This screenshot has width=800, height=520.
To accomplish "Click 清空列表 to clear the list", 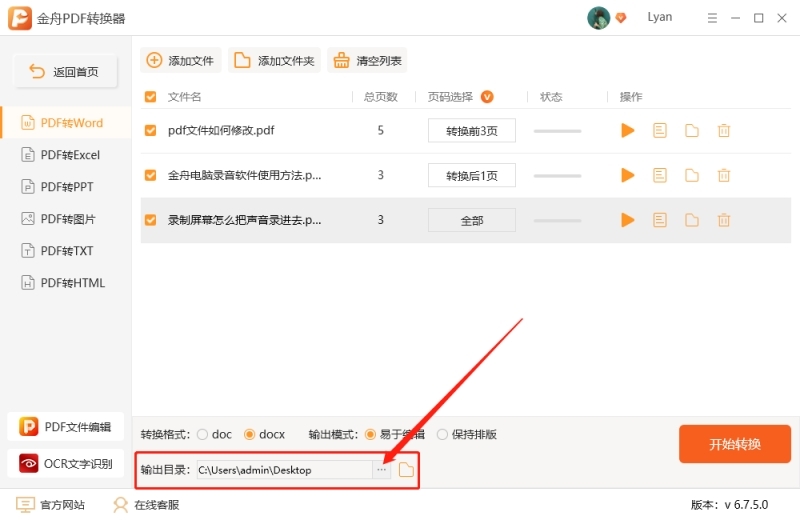I will (x=367, y=60).
